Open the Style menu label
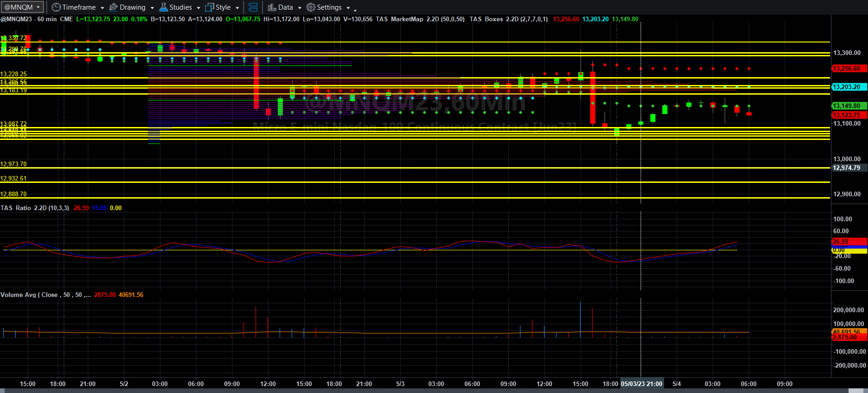The width and height of the screenshot is (868, 393). point(223,7)
